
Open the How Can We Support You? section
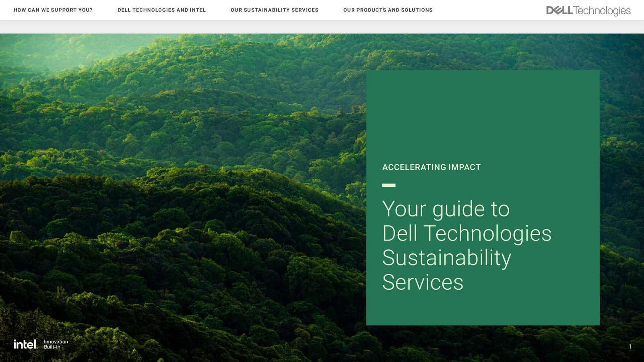53,10
